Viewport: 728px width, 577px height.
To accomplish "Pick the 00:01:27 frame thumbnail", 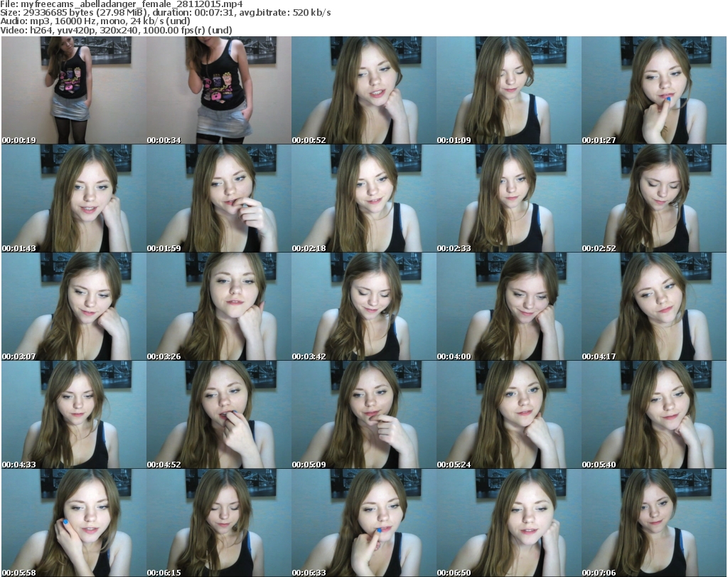I will click(654, 90).
